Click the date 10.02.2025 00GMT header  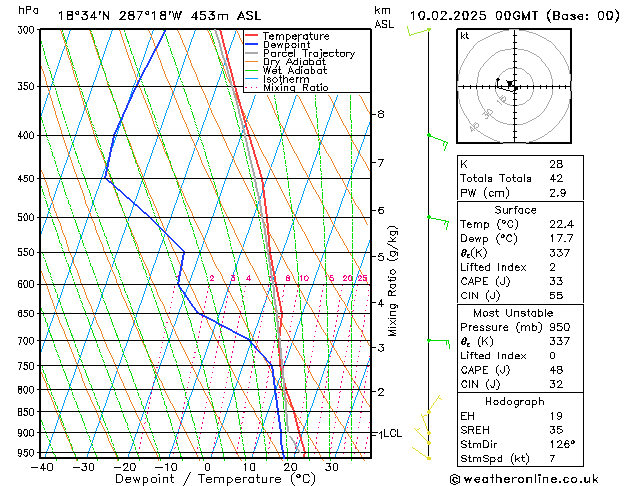tap(473, 16)
